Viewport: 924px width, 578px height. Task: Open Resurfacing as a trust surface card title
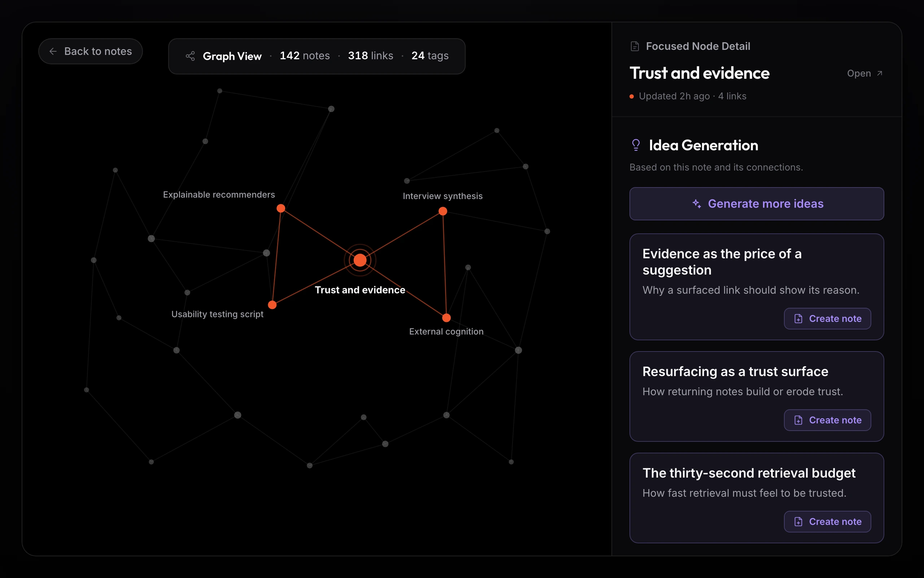tap(735, 372)
